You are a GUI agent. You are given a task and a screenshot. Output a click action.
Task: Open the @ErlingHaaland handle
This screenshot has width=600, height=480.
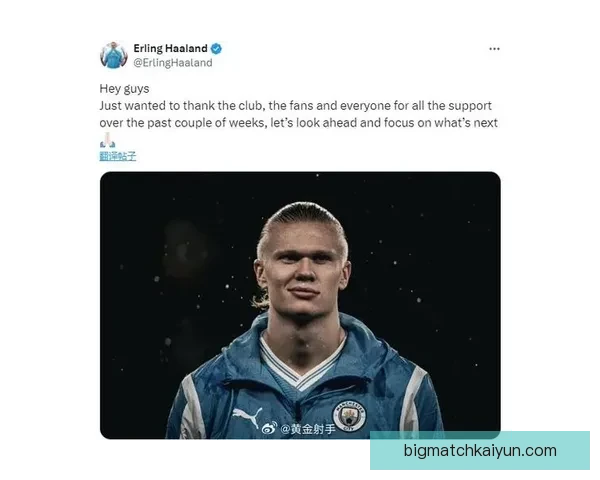pos(173,63)
